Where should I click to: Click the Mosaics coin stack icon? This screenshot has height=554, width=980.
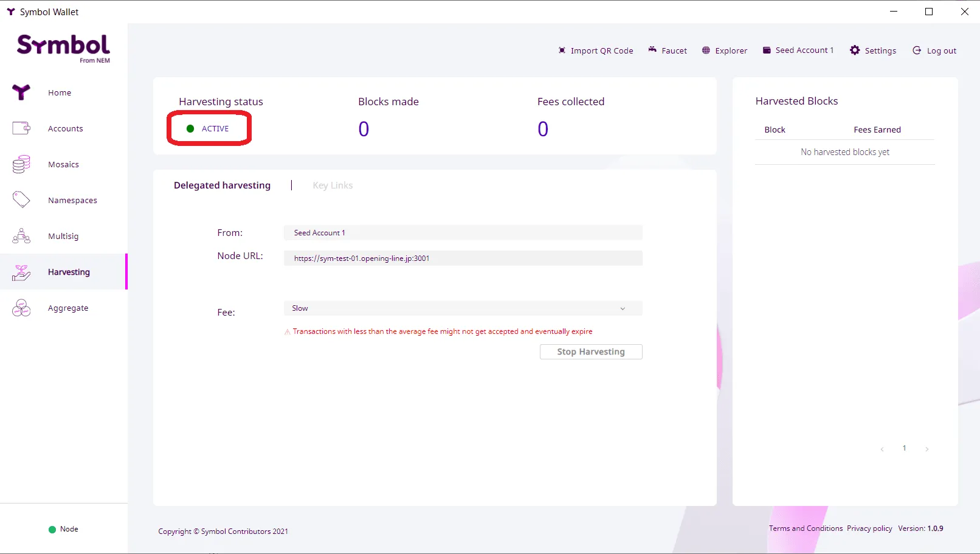21,164
